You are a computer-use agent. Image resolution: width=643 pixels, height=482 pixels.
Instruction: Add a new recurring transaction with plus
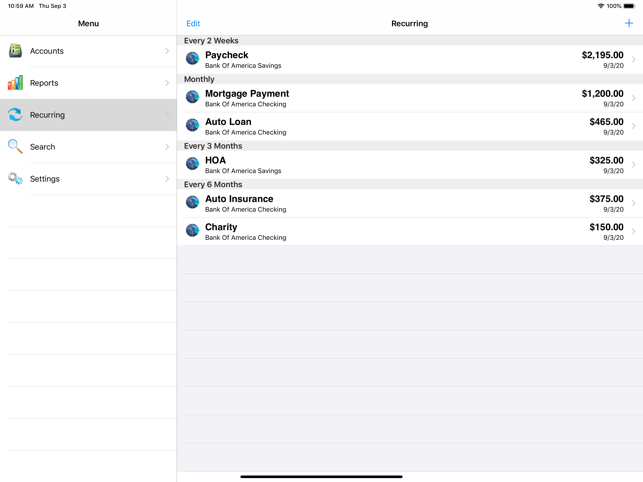(629, 23)
